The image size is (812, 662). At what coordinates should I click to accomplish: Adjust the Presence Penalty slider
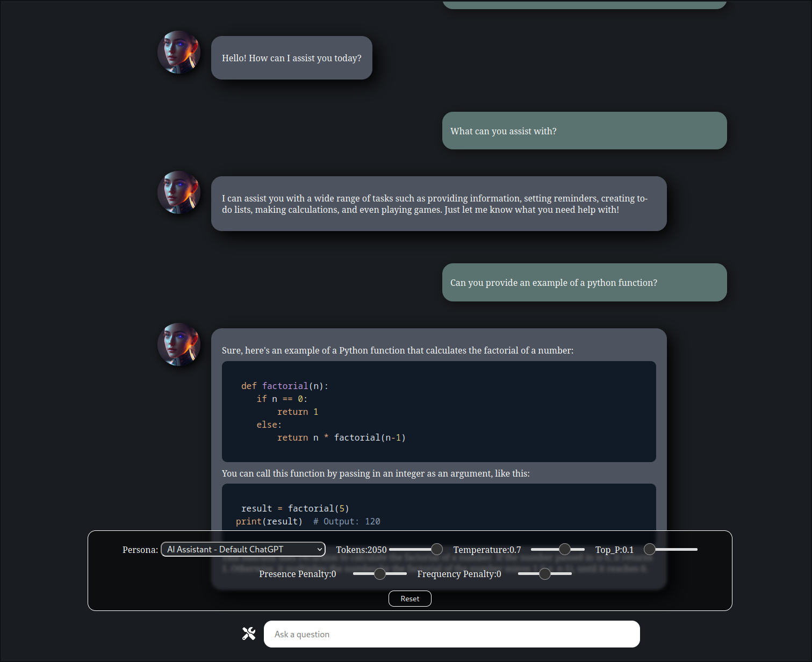coord(380,574)
